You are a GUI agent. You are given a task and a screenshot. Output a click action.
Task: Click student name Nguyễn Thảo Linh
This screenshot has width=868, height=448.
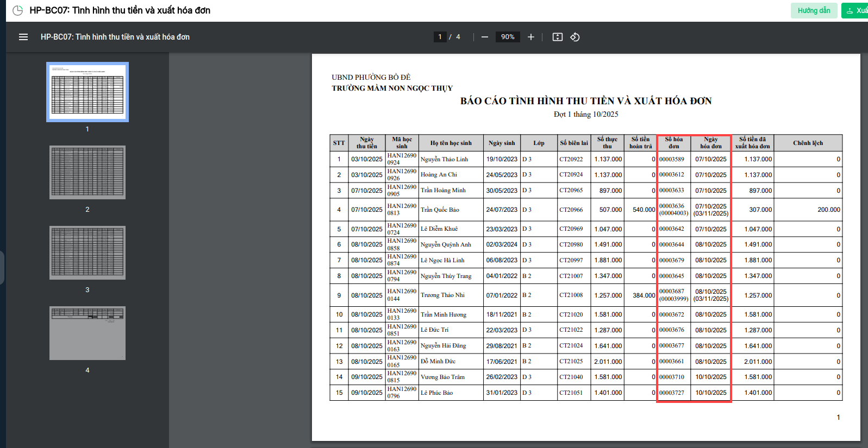coord(444,159)
